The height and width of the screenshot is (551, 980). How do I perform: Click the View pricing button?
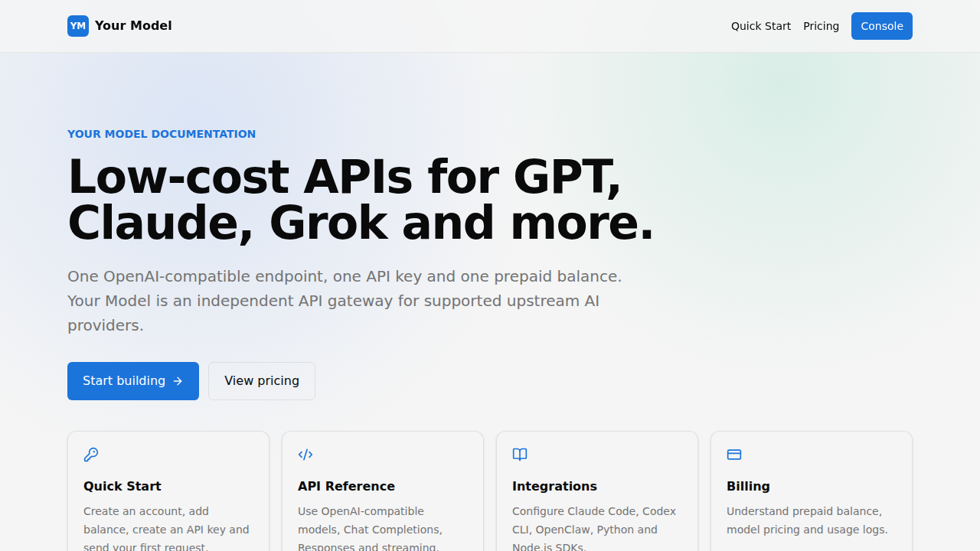[262, 381]
